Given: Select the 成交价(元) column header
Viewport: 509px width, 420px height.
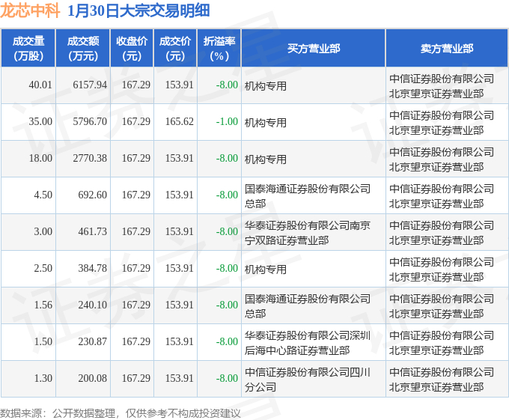Looking at the screenshot, I should [175, 49].
